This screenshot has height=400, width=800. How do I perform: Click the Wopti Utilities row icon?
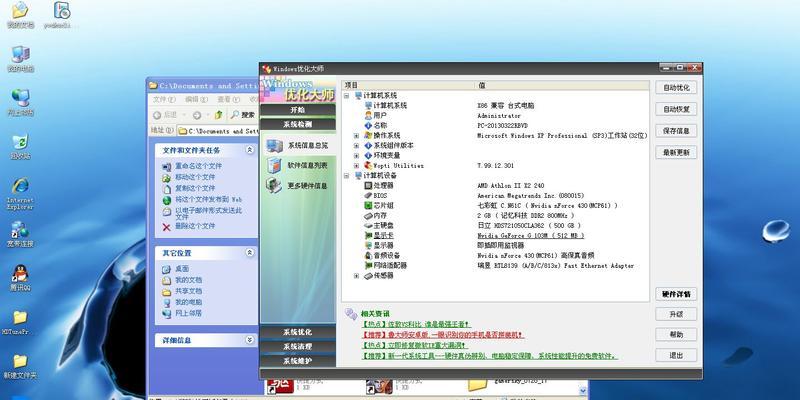(x=368, y=166)
